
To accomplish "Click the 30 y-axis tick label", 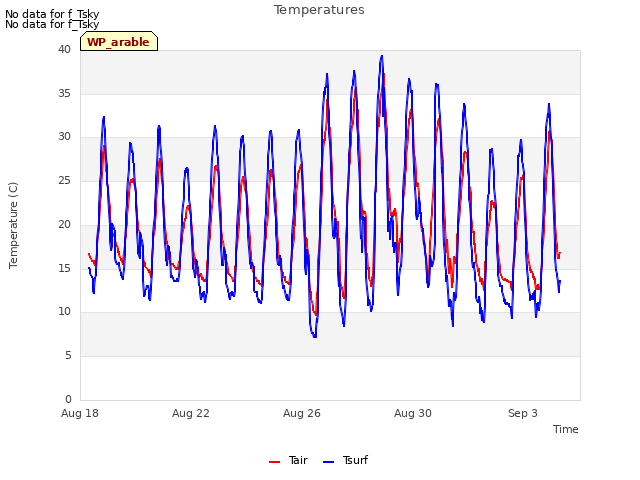I will pos(64,137).
